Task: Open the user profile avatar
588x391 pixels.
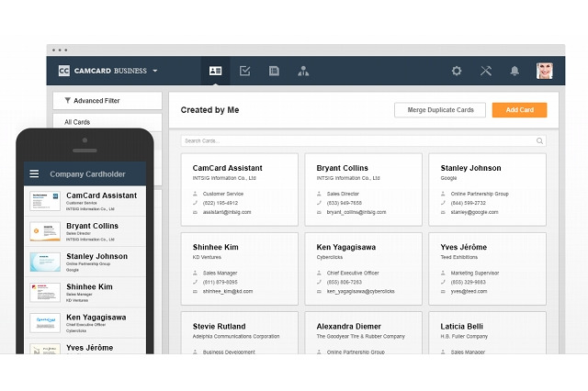Action: (544, 71)
